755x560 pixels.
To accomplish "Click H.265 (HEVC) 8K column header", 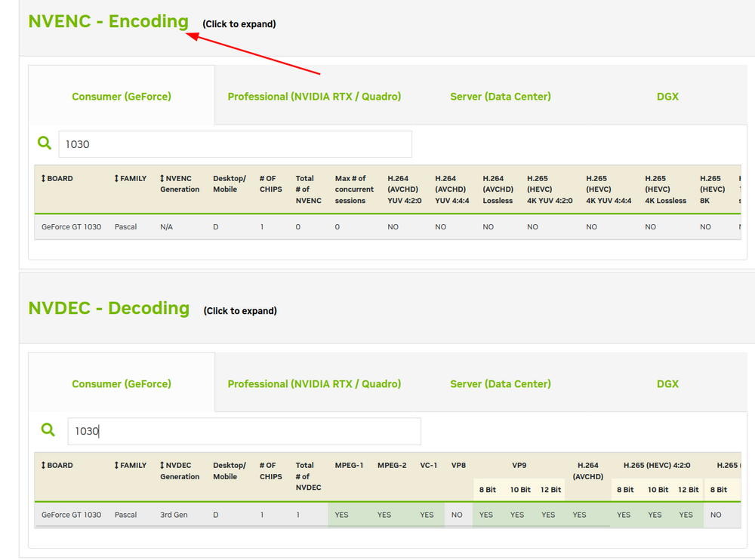I will coord(713,189).
